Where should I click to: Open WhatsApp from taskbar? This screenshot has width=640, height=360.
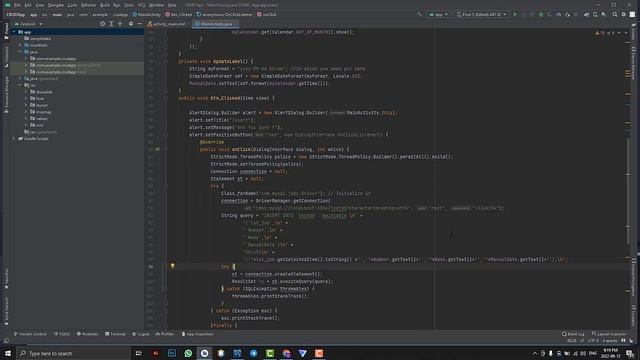click(x=188, y=353)
